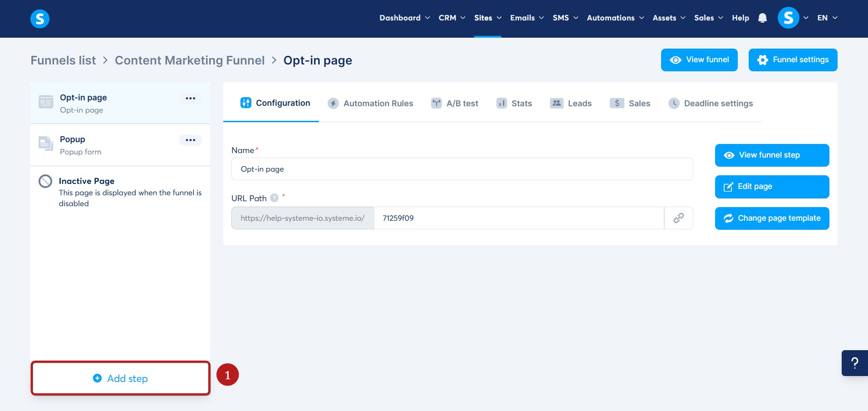The height and width of the screenshot is (411, 868).
Task: Click the Edit page button
Action: pyautogui.click(x=772, y=187)
